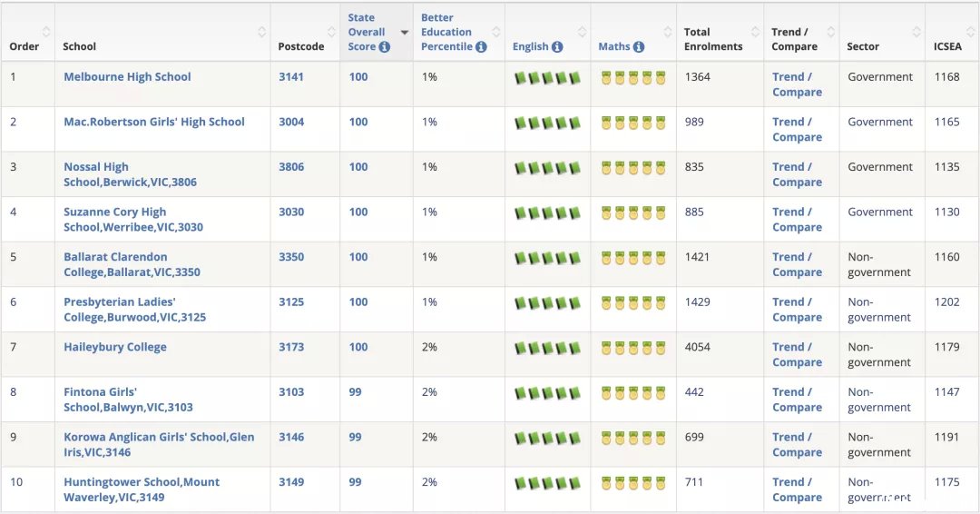The width and height of the screenshot is (980, 514).
Task: Open Trend / Compare for Suzanne Cory High
Action: (797, 220)
